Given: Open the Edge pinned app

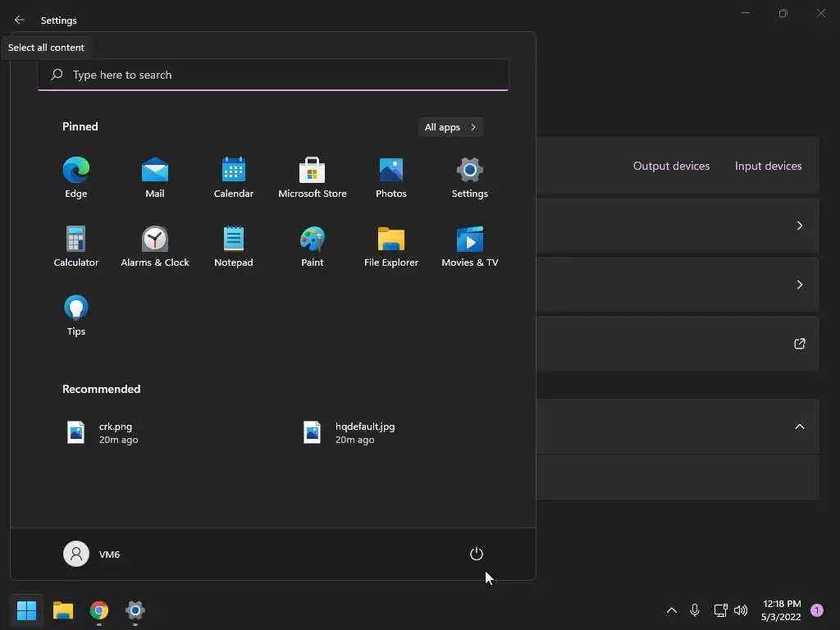Looking at the screenshot, I should pyautogui.click(x=76, y=178).
